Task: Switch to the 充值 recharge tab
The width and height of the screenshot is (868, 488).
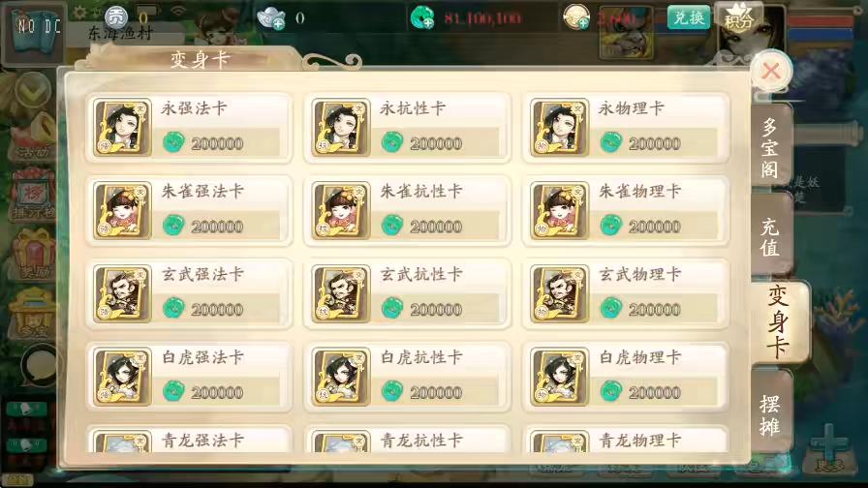Action: click(x=770, y=236)
